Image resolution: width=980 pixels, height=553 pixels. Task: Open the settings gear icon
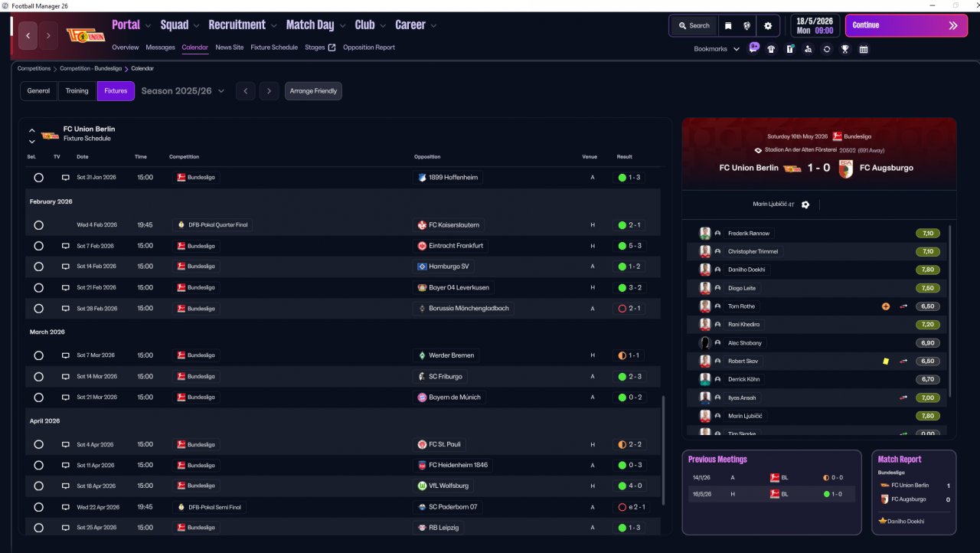click(768, 25)
